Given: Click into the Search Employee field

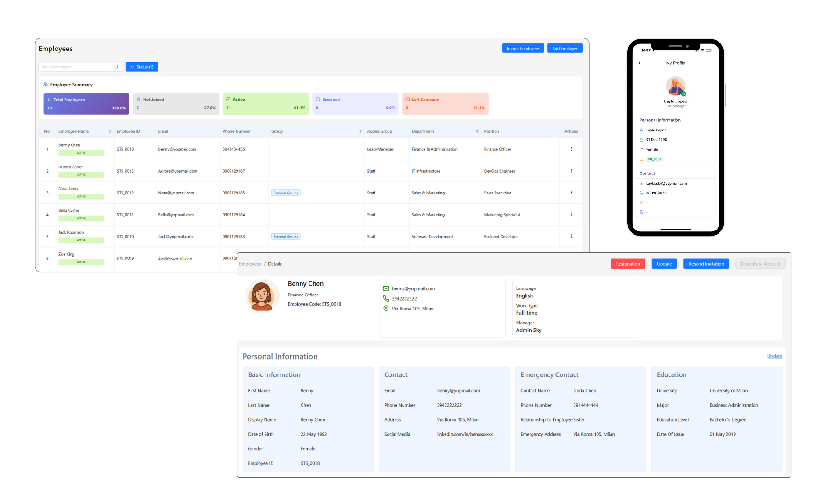Looking at the screenshot, I should [77, 67].
